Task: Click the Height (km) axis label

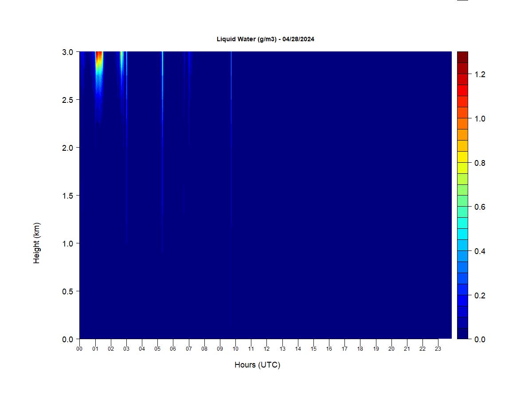Action: click(36, 243)
